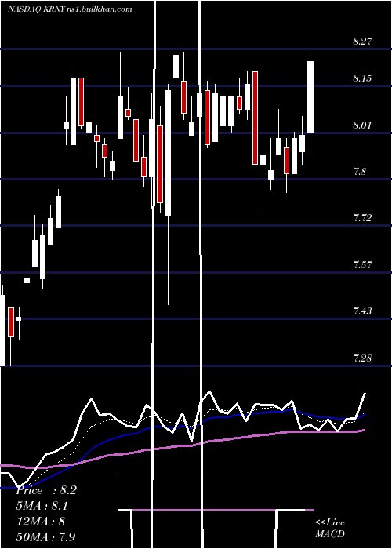This screenshot has height=549, width=392.
Task: Click the blue 12MA line end point
Action: pos(365,415)
